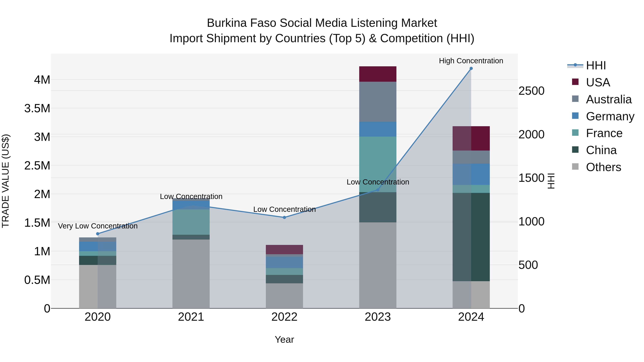
Task: Click the HHI line marker icon in legend
Action: pyautogui.click(x=575, y=65)
